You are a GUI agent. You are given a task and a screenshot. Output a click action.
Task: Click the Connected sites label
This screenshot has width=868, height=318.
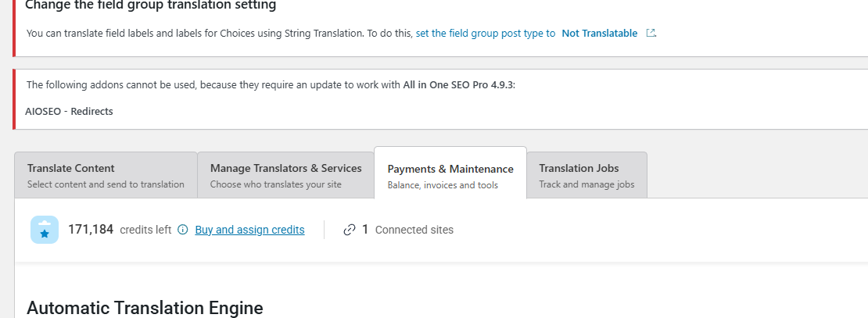(x=414, y=230)
